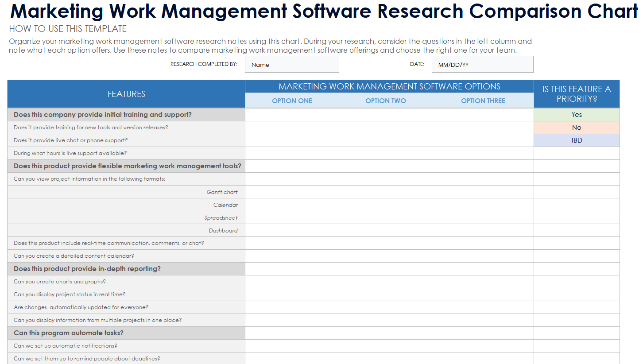Click the Is This Feature A Priority header

(x=577, y=94)
